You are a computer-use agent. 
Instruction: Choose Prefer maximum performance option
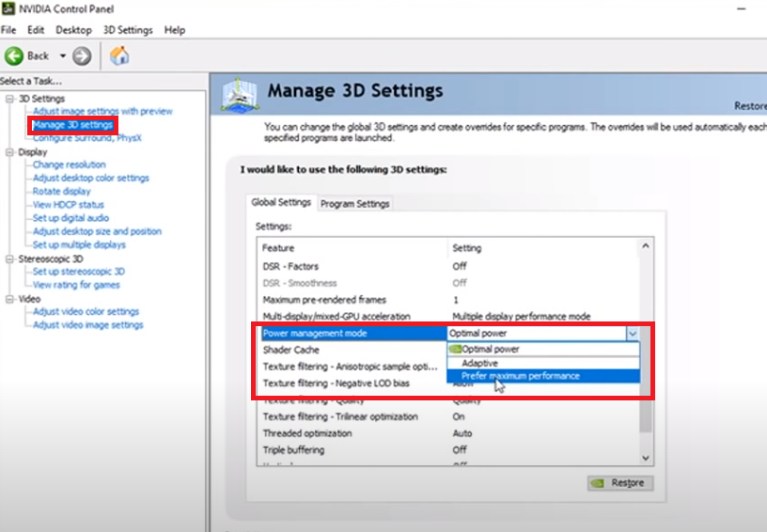click(543, 376)
